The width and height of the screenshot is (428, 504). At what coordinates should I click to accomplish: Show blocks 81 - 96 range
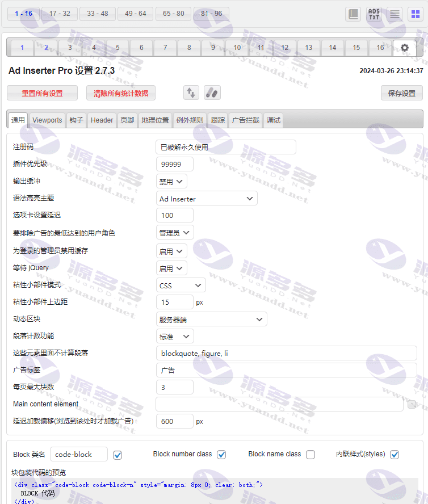click(x=211, y=14)
